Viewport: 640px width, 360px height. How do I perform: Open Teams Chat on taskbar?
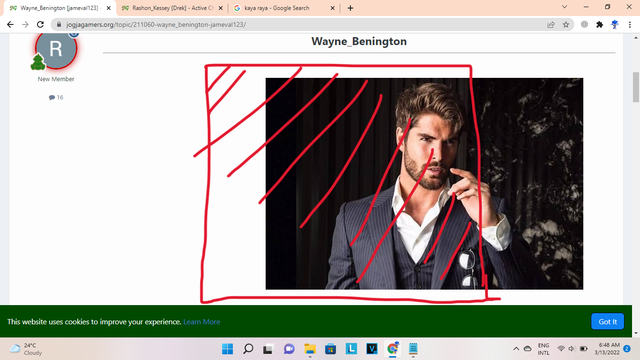point(289,349)
